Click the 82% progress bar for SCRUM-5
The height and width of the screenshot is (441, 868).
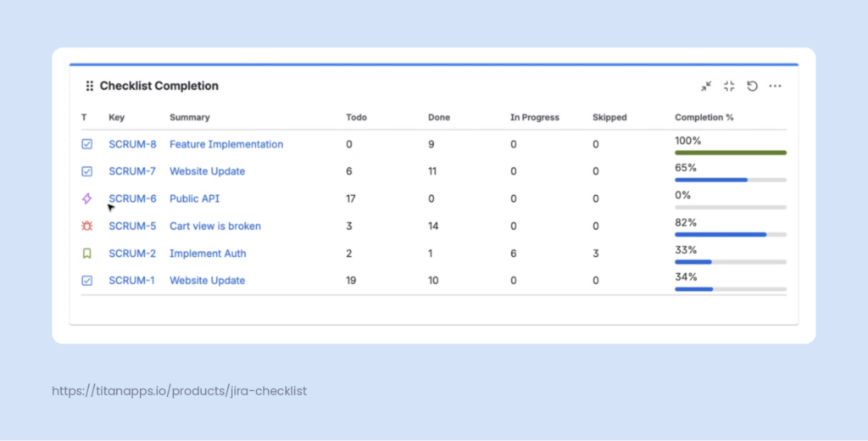coord(731,235)
